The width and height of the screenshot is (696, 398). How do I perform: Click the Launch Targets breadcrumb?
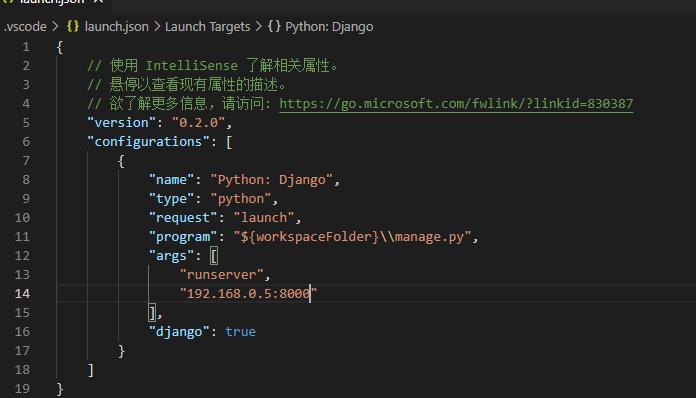207,27
